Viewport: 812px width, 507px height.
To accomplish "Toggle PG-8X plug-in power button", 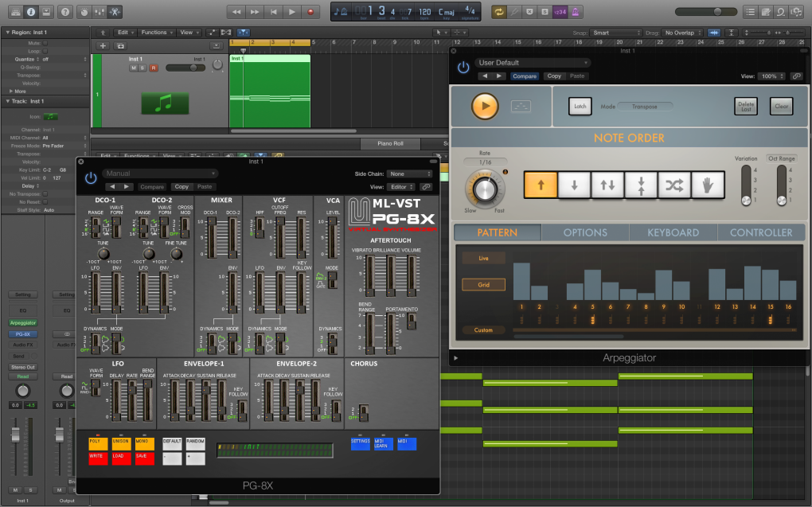I will [91, 178].
